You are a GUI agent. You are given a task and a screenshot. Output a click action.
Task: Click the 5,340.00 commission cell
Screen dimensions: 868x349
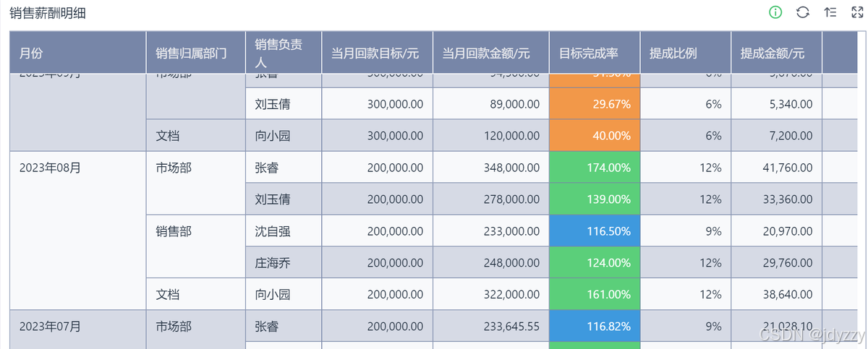coord(777,104)
